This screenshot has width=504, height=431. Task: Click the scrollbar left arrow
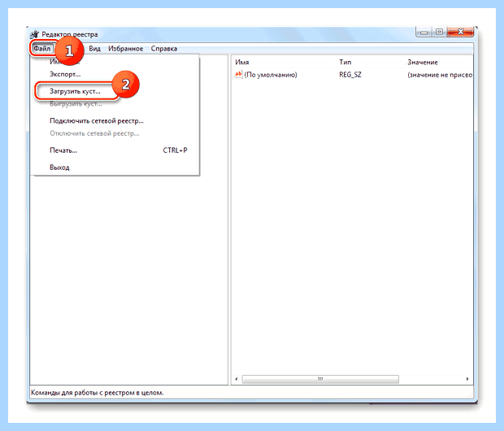coord(237,379)
